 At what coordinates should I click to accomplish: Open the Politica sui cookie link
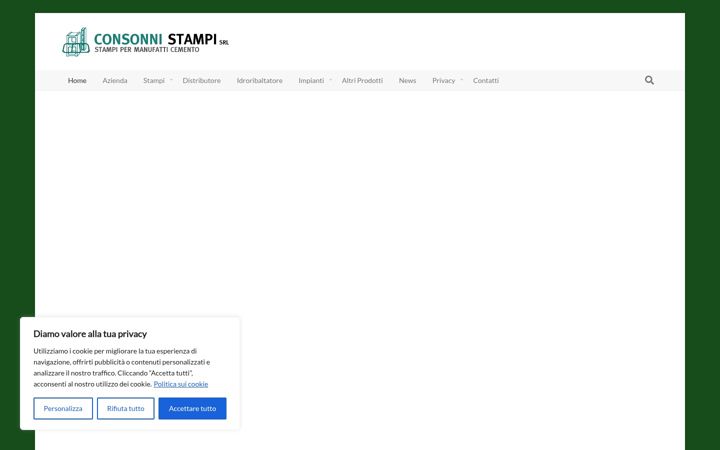coord(180,384)
